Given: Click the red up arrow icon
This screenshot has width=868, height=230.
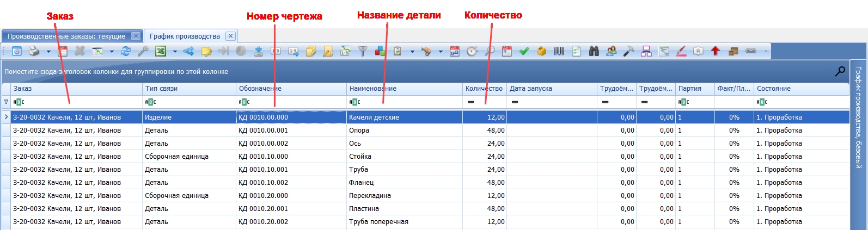Looking at the screenshot, I should pyautogui.click(x=716, y=51).
